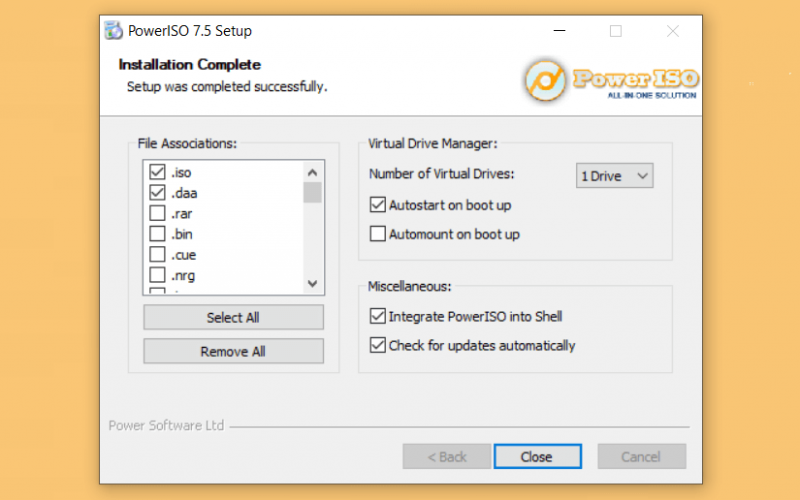This screenshot has height=500, width=800.
Task: Click the 'Virtual Drive Manager:' group label
Action: 433,144
